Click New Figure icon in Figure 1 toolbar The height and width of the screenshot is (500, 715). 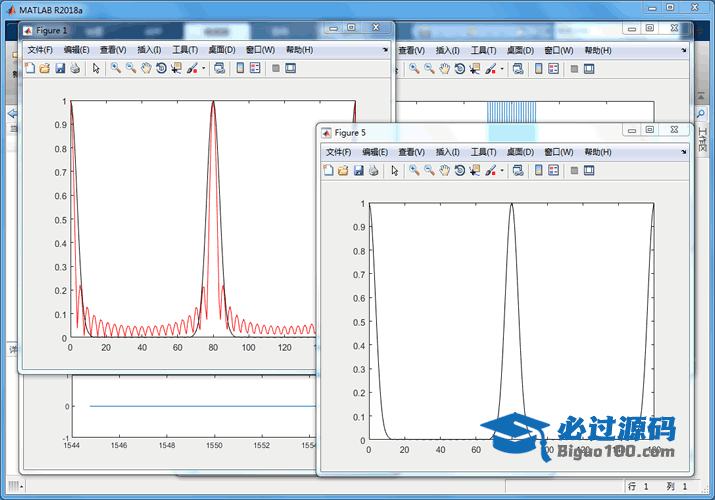click(x=30, y=68)
